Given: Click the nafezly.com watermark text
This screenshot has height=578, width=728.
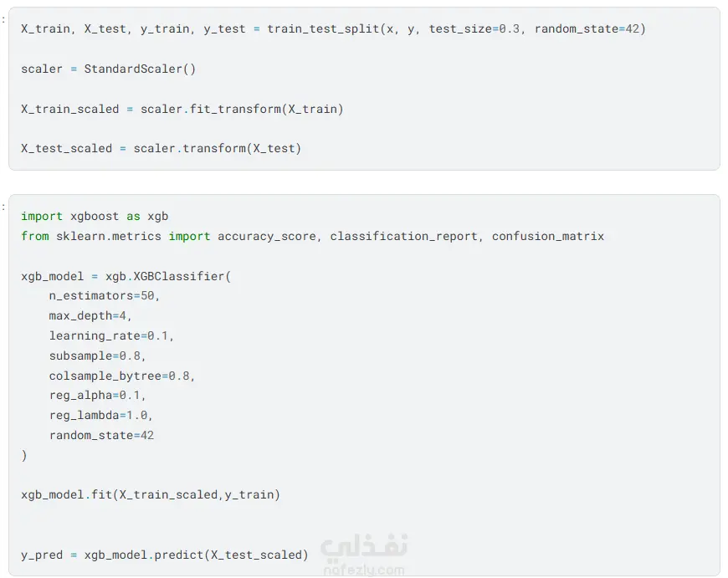Looking at the screenshot, I should (364, 570).
